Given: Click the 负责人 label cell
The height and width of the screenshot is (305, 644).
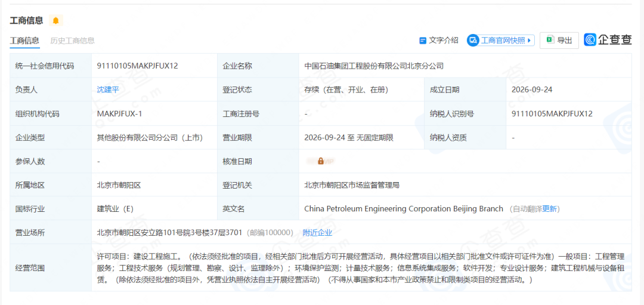Looking at the screenshot, I should tap(51, 90).
